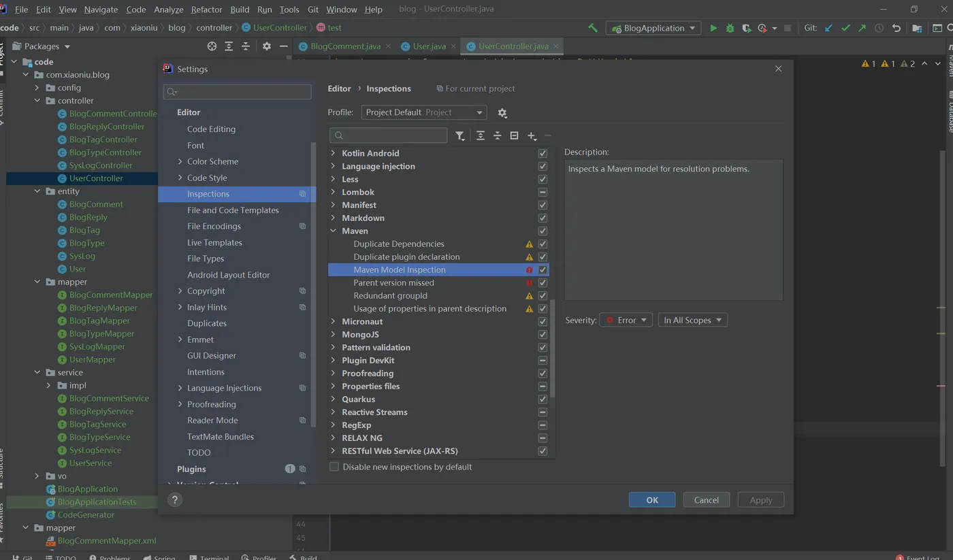
Task: Open the Packages panel gear options
Action: point(266,46)
